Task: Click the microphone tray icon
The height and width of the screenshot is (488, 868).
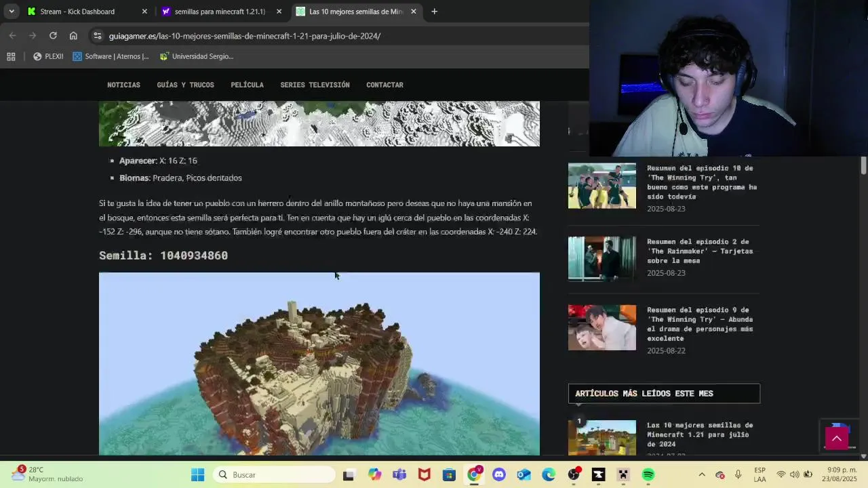Action: coord(738,474)
